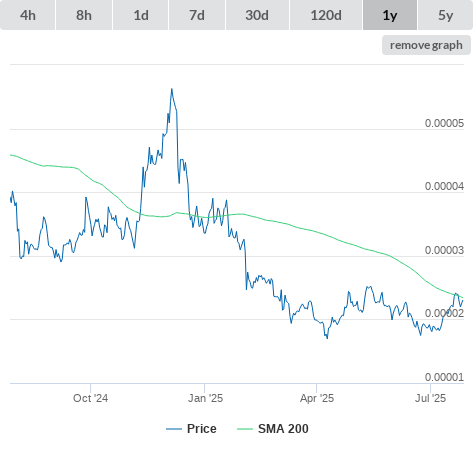Select the 4h timeframe tab
474x455 pixels.
28,15
